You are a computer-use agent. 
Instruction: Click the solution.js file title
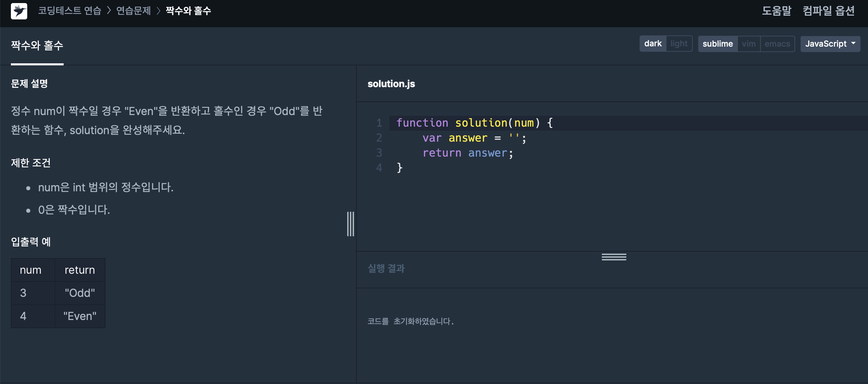point(391,84)
